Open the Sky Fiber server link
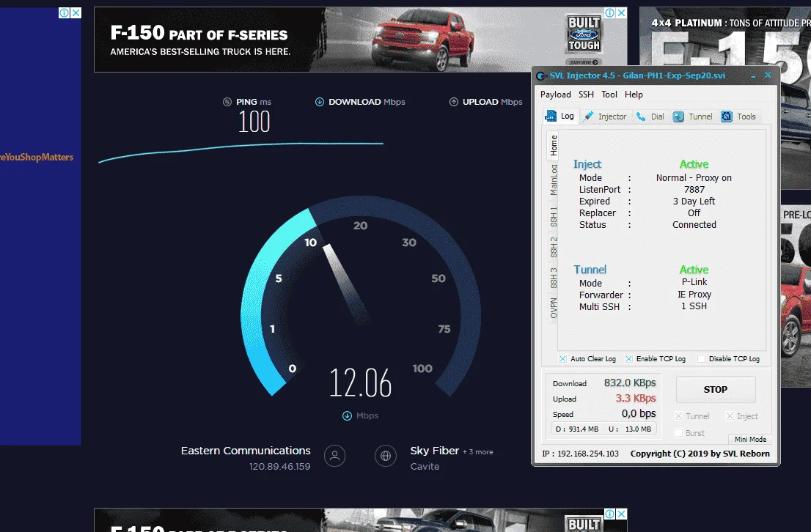Viewport: 811px width, 532px height. 434,451
